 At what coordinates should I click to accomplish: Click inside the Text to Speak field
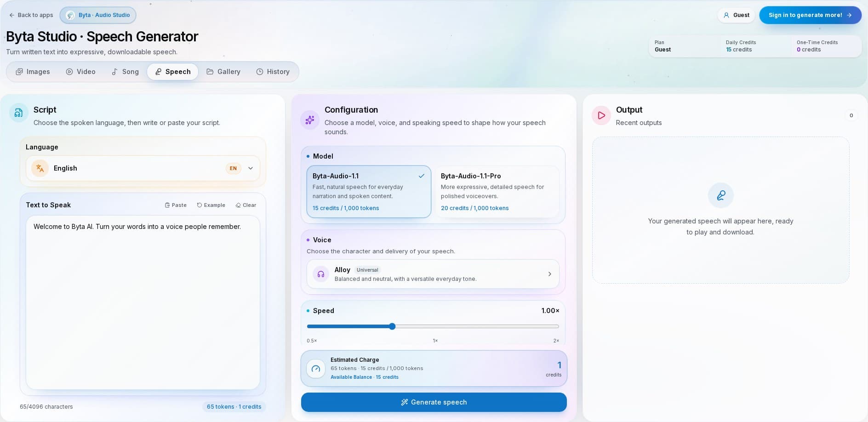(143, 302)
